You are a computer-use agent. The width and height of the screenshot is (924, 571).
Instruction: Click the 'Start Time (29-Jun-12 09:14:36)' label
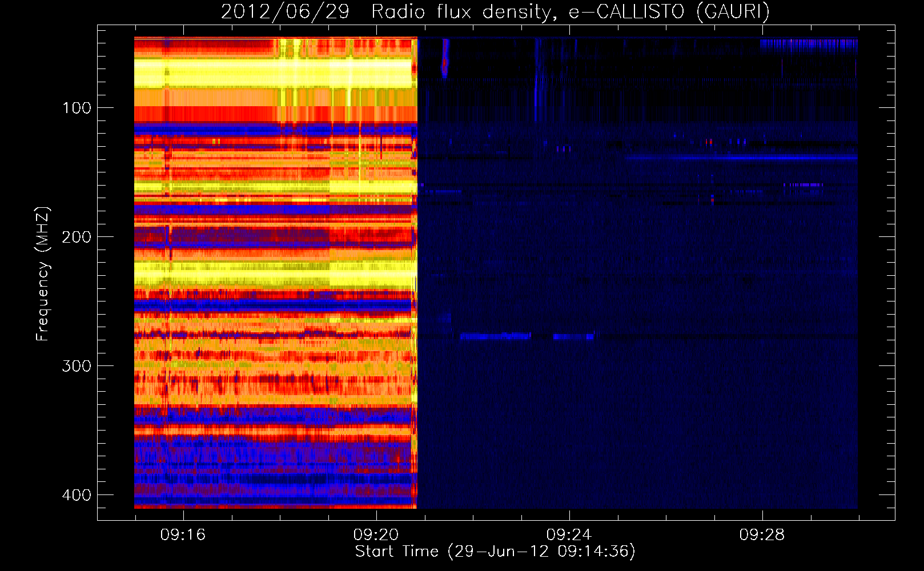coord(495,552)
